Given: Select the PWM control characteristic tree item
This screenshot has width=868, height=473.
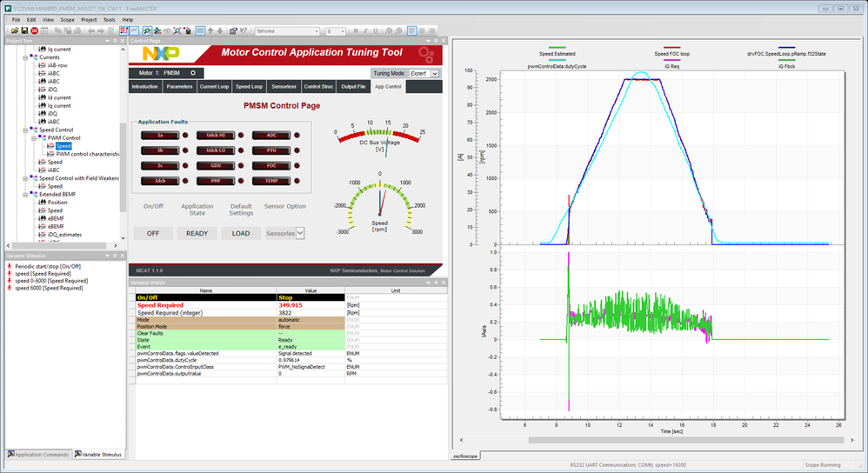Looking at the screenshot, I should [87, 154].
